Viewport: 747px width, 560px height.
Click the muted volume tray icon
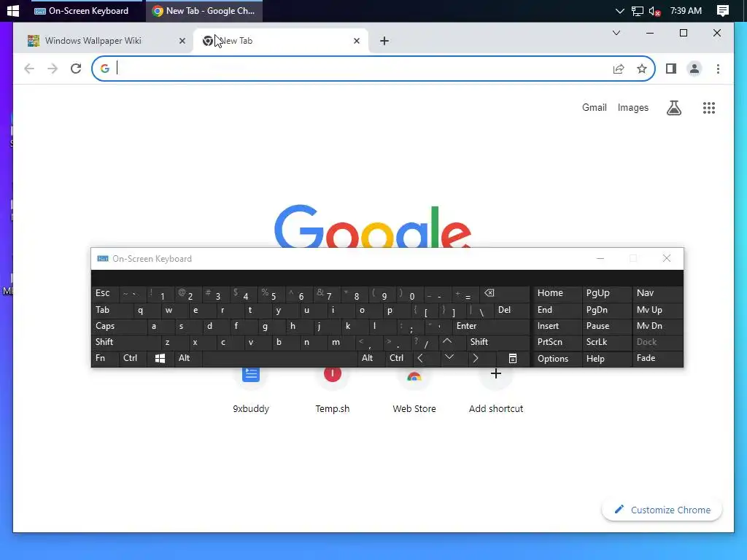tap(655, 11)
